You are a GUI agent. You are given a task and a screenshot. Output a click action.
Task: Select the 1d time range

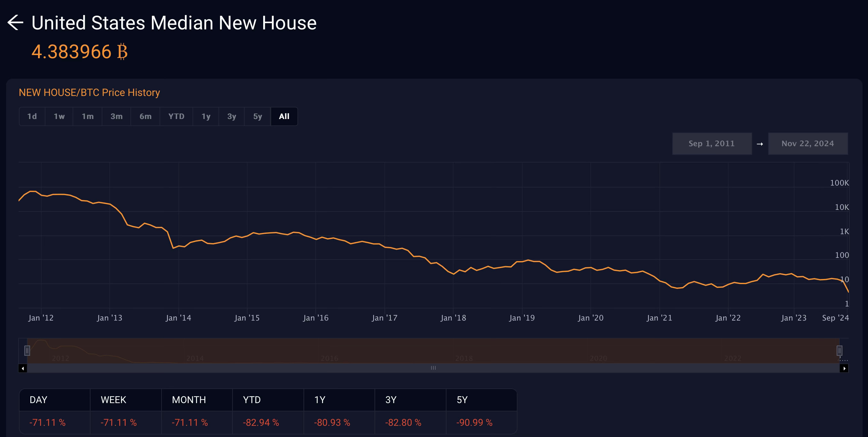point(32,116)
